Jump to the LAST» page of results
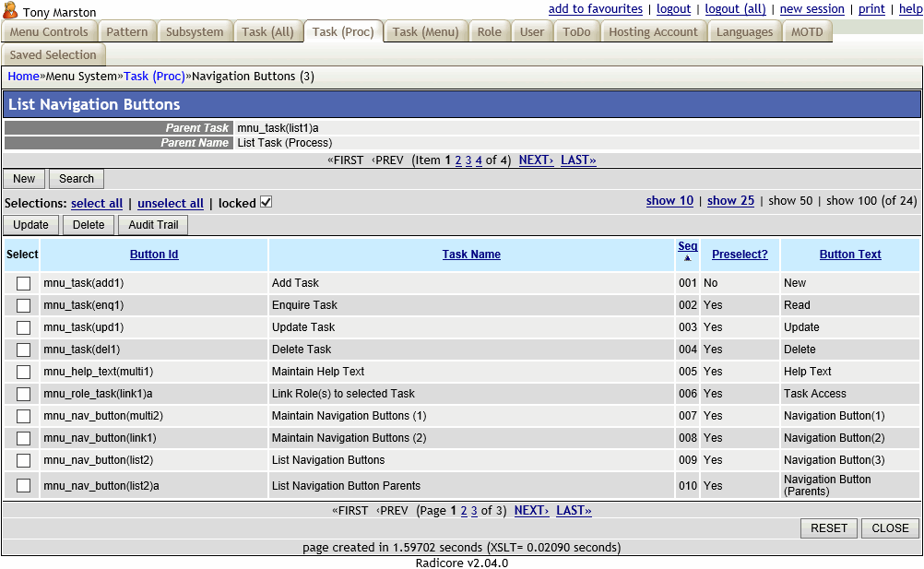Viewport: 924px width, 569px height. [x=574, y=510]
